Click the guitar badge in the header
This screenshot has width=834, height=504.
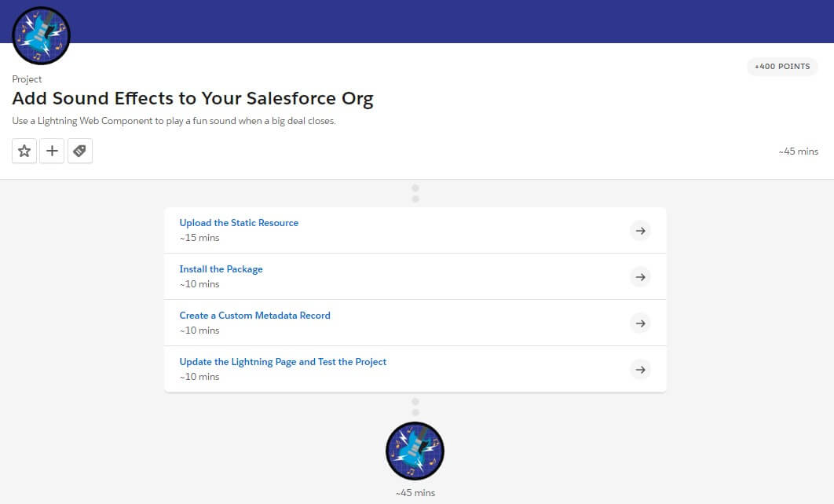coord(42,35)
